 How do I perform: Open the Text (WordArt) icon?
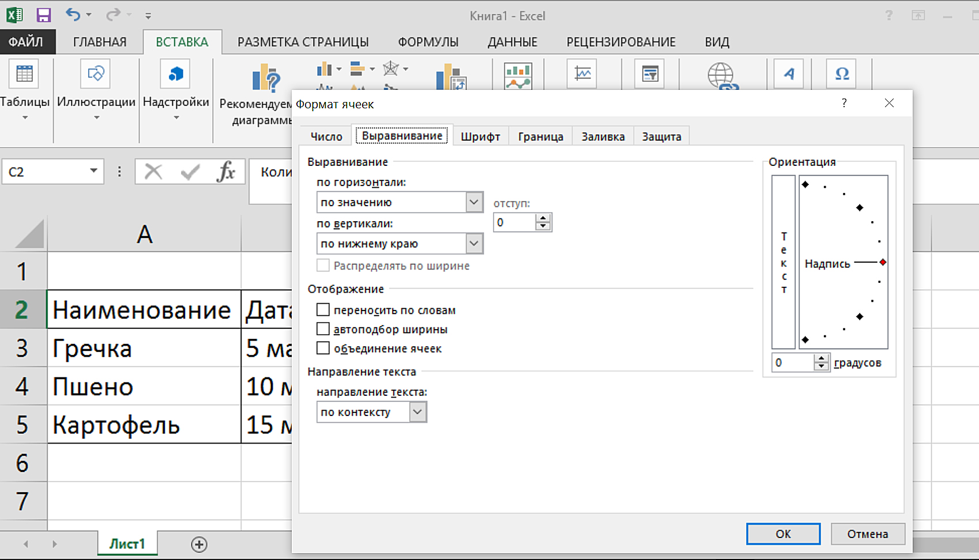click(x=789, y=74)
